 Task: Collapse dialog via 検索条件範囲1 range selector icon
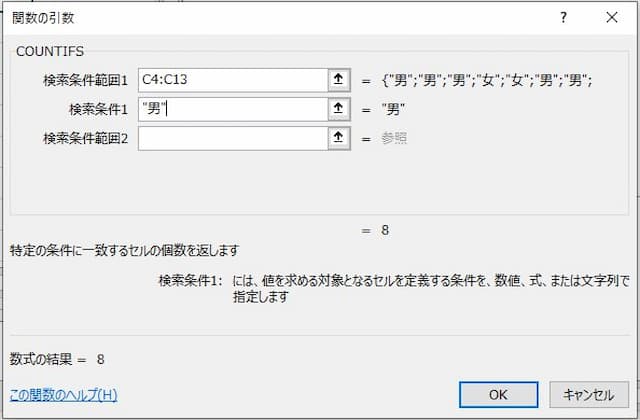(338, 80)
